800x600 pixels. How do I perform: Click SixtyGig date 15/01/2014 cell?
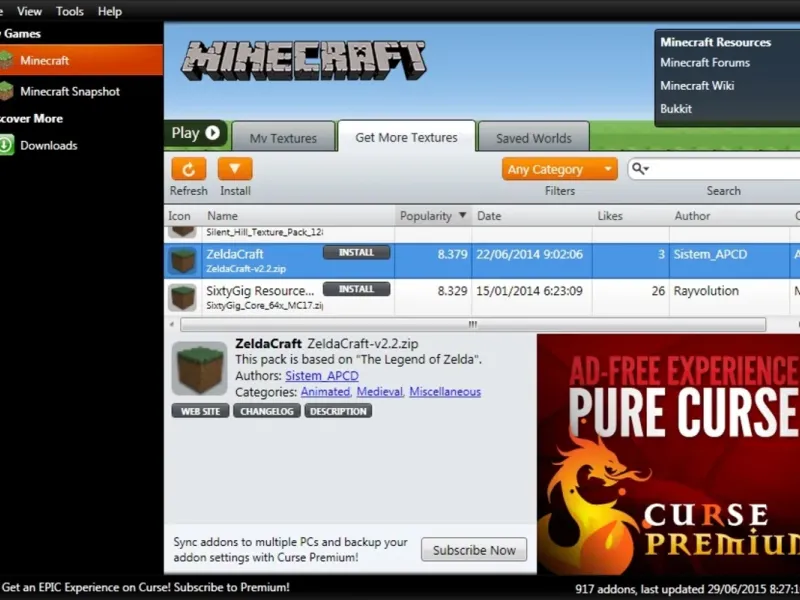(530, 291)
